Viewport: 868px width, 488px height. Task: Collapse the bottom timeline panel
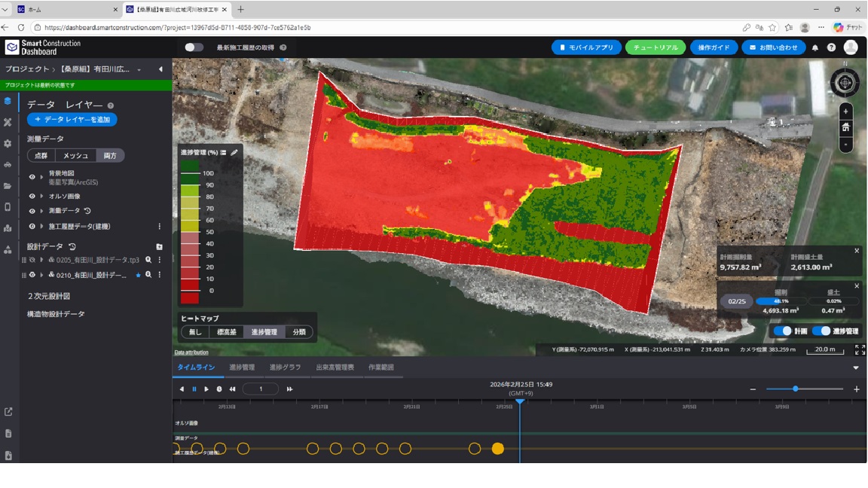(856, 368)
